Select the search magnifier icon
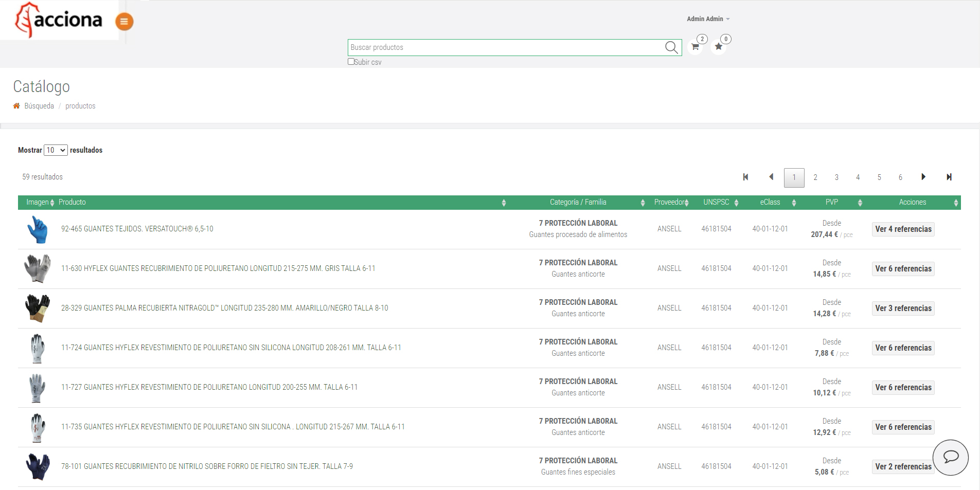This screenshot has height=490, width=980. point(670,47)
